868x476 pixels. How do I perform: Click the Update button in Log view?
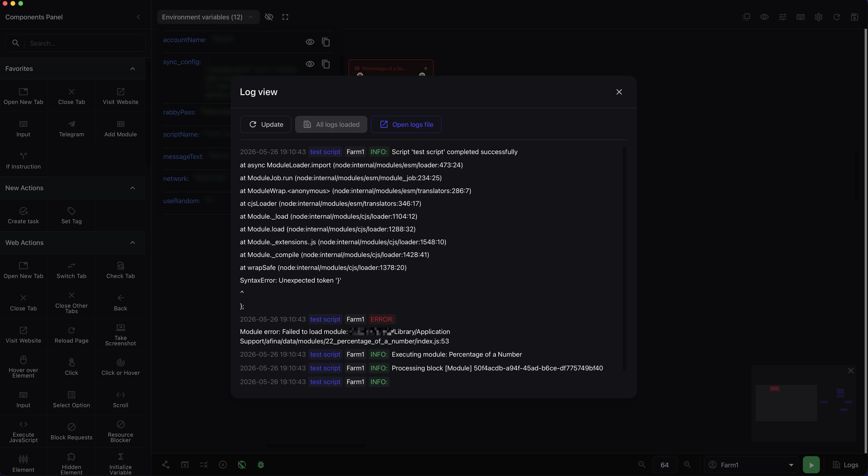point(266,124)
